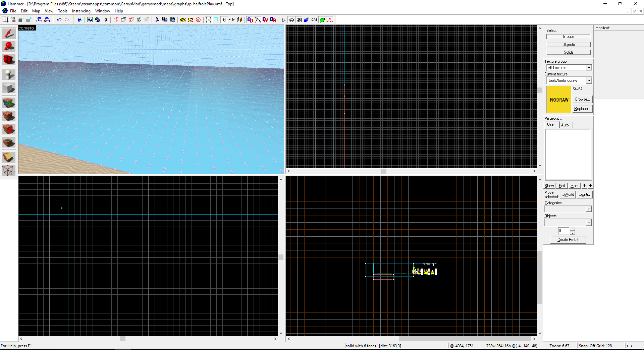Open the Instancing menu
644x350 pixels.
(x=81, y=11)
